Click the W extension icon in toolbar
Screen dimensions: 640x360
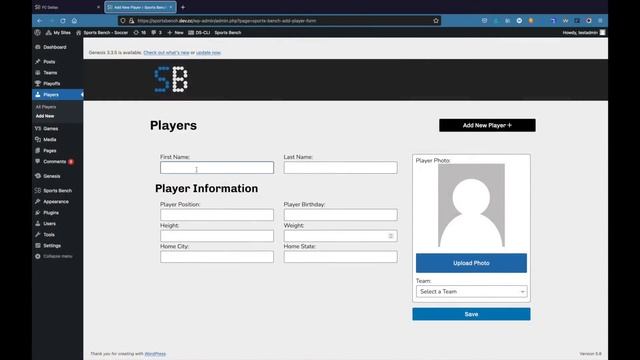click(x=565, y=20)
